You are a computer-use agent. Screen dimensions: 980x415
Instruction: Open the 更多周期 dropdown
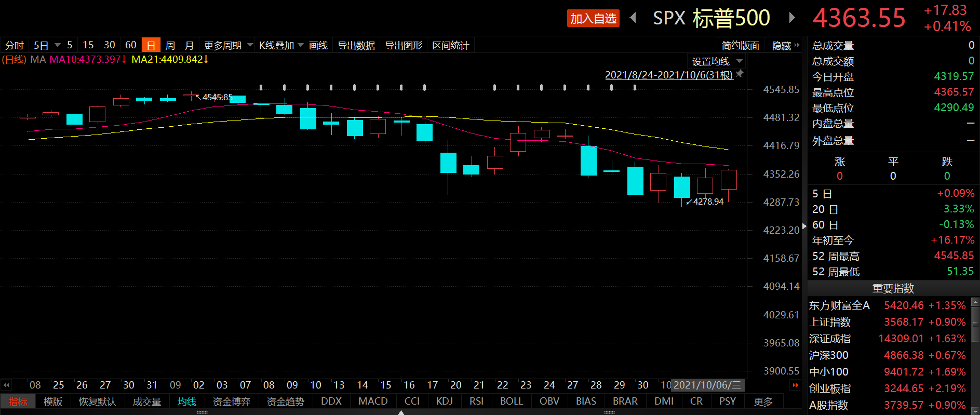tap(228, 45)
